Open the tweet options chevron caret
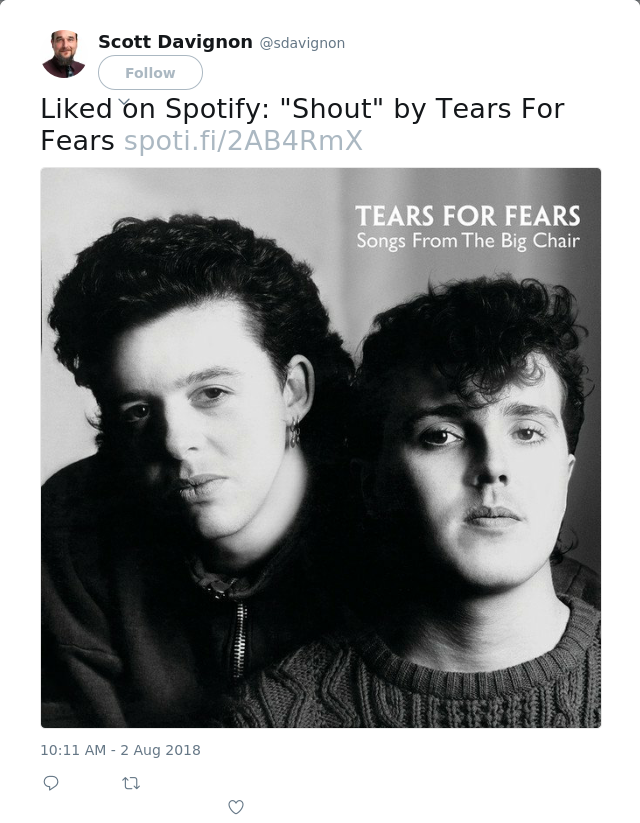Screen dimensions: 640x823 pos(124,101)
